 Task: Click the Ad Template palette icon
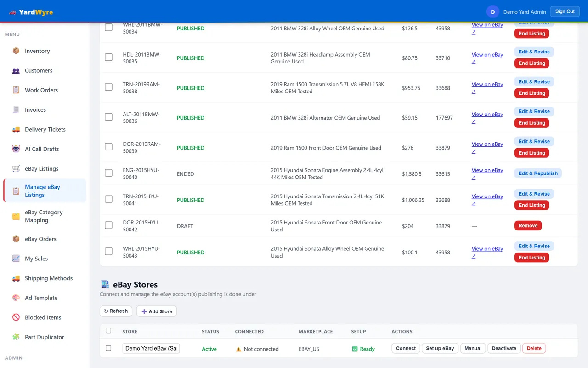point(16,298)
